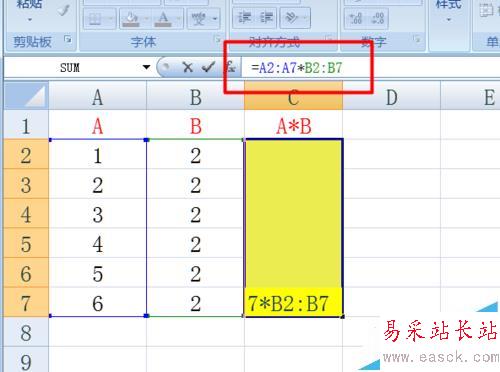Confirm the formula with the checkmark icon
This screenshot has width=500, height=372.
209,68
